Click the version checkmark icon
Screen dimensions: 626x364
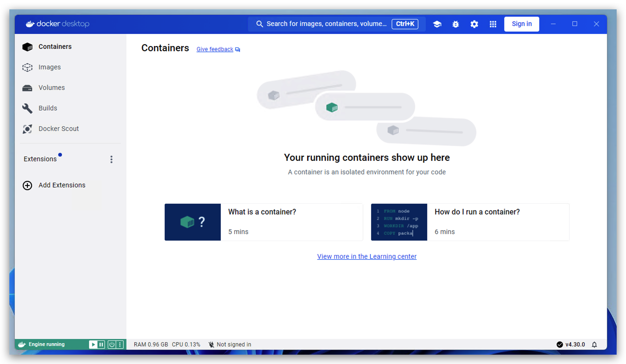click(560, 344)
